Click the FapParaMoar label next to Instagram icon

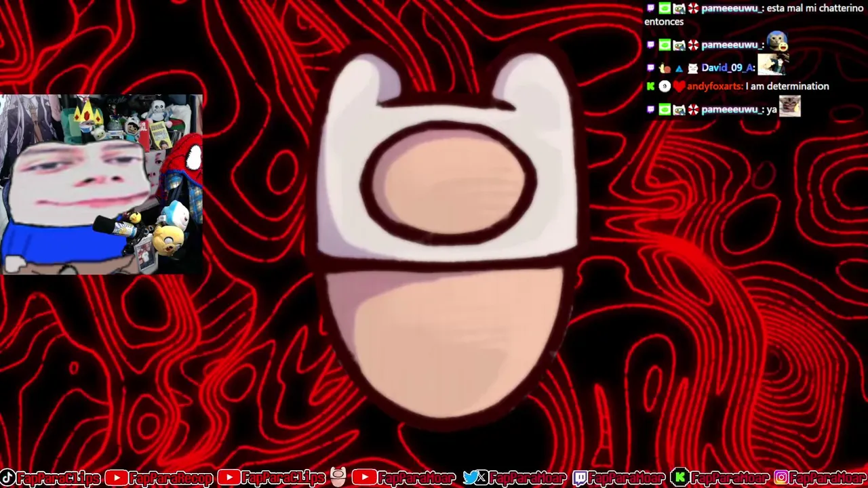[x=828, y=479]
